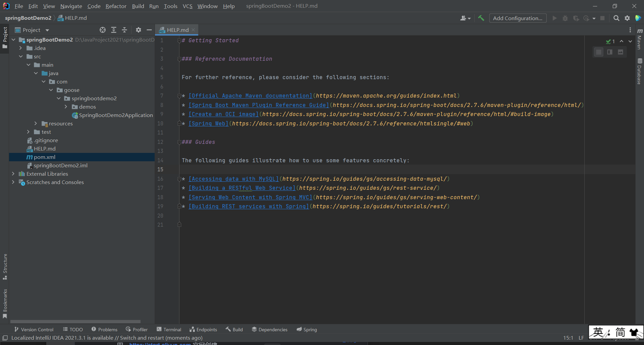Open the user account icon menu
The image size is (644, 345).
click(x=465, y=18)
